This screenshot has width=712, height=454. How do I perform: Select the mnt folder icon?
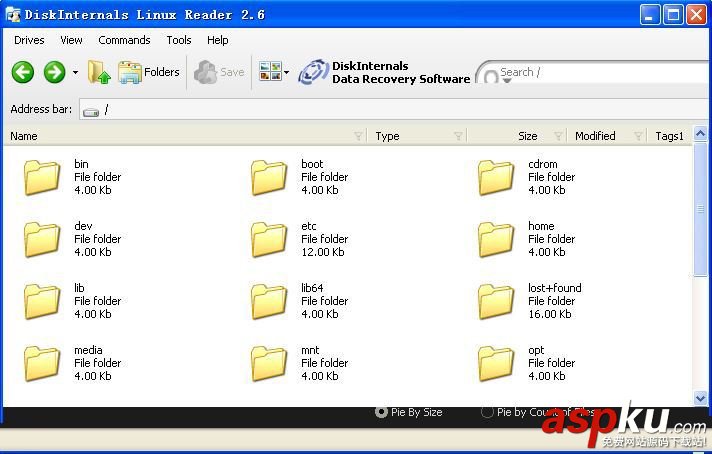269,363
